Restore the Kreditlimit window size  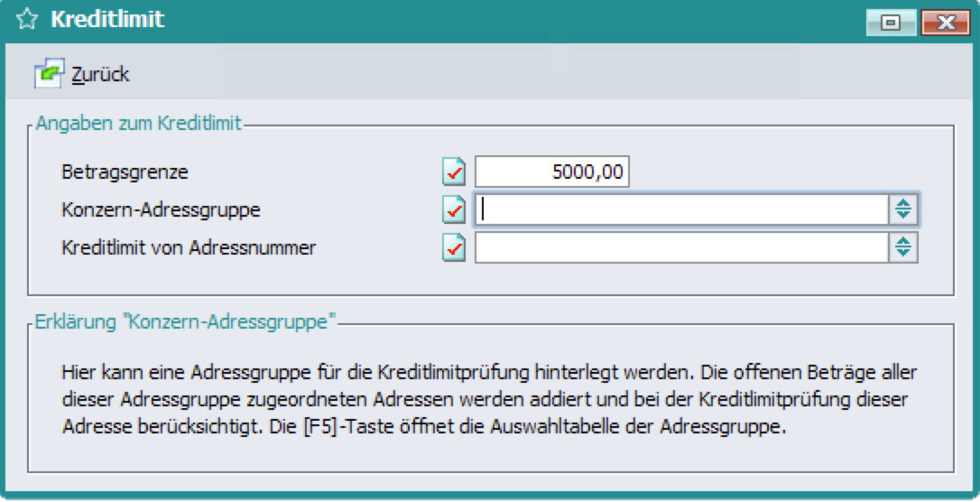pyautogui.click(x=891, y=23)
